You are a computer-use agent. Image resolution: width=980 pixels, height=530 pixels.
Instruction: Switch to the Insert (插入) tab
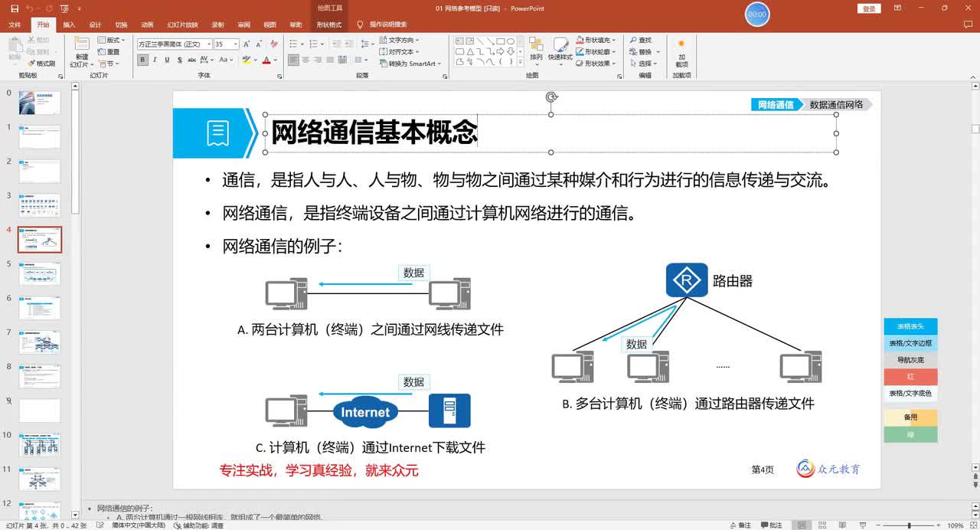[69, 25]
